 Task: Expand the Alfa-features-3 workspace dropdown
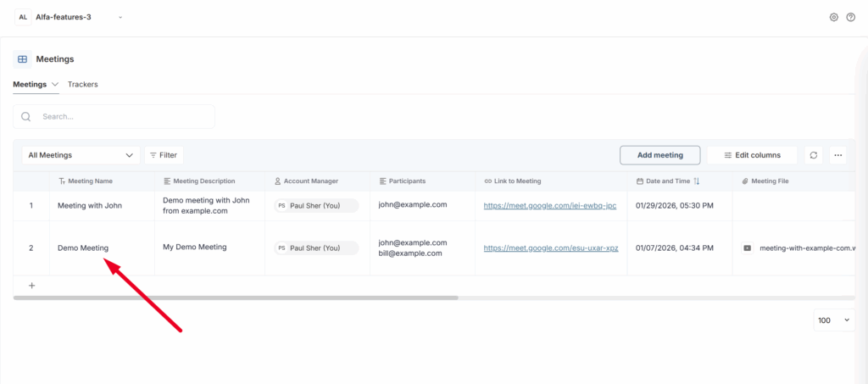pyautogui.click(x=120, y=17)
